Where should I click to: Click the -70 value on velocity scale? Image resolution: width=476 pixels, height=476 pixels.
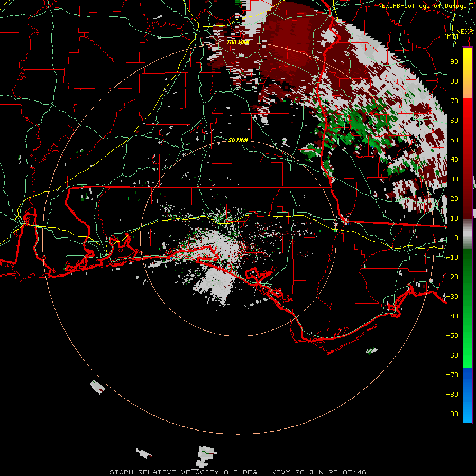(452, 374)
